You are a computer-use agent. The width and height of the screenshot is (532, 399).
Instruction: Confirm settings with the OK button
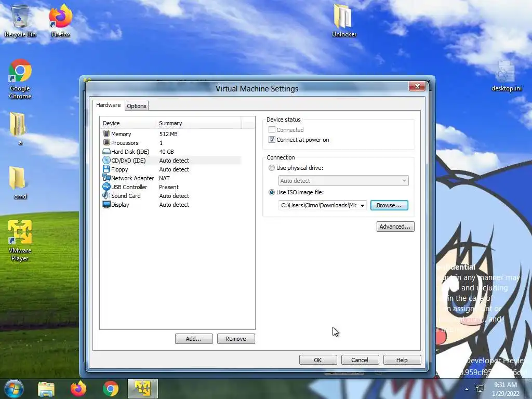[x=318, y=360]
